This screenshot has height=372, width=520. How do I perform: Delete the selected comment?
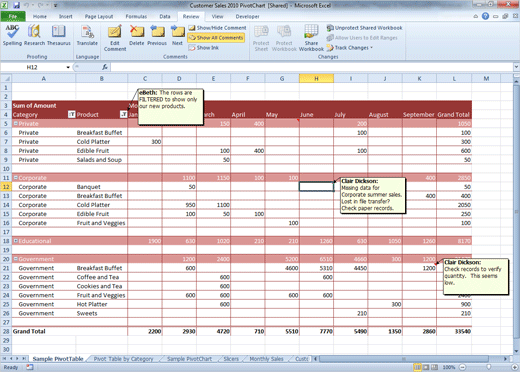click(x=137, y=35)
